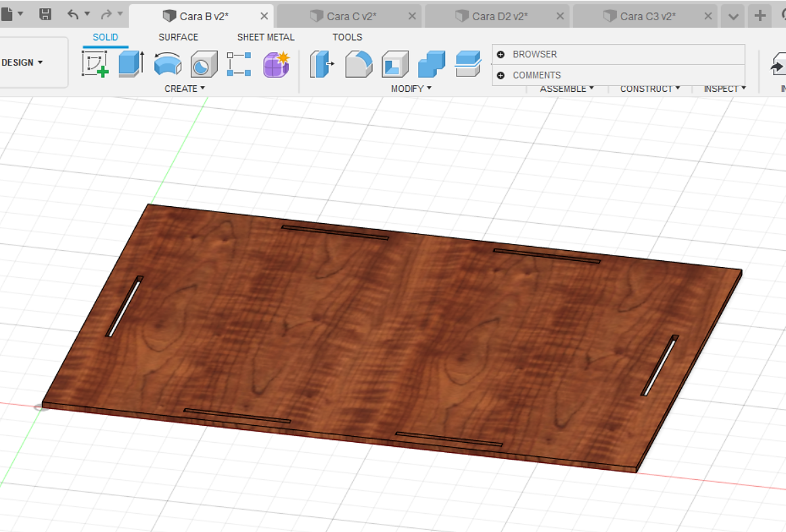Select the Fillet tool
The height and width of the screenshot is (532, 786).
click(359, 64)
